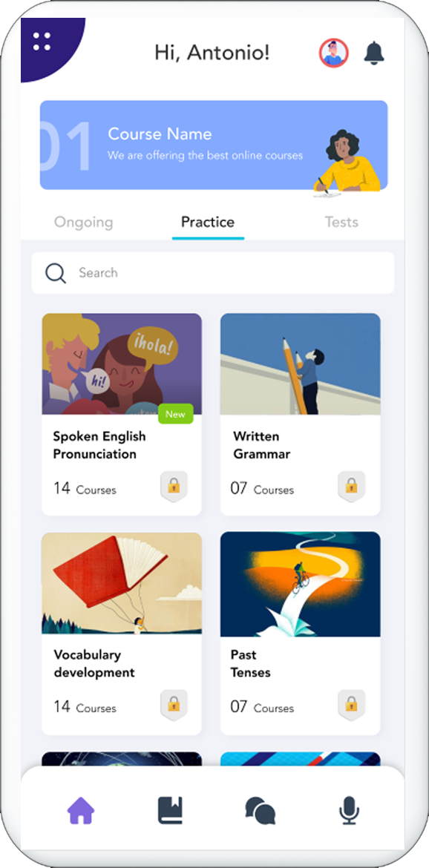Viewport: 429px width, 868px height.
Task: Tap the search magnifier icon
Action: coord(56,273)
